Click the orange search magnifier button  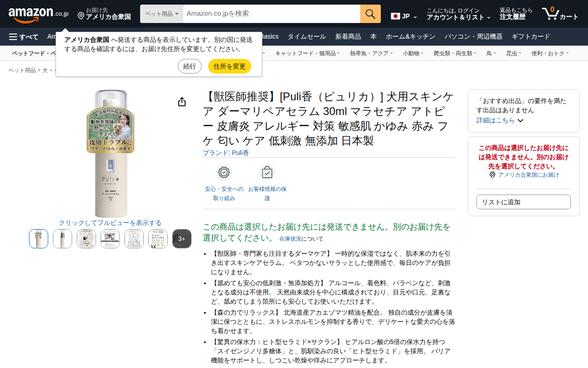pyautogui.click(x=370, y=14)
